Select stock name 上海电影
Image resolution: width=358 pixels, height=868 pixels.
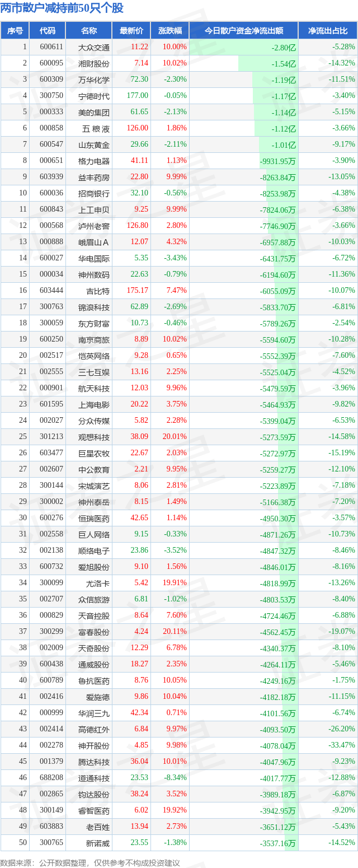coord(94,404)
